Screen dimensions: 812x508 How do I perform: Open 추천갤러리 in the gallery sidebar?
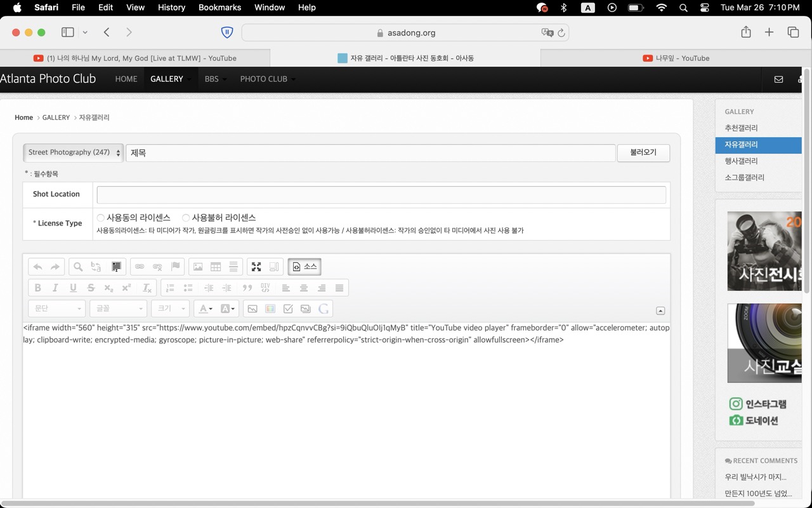click(741, 128)
